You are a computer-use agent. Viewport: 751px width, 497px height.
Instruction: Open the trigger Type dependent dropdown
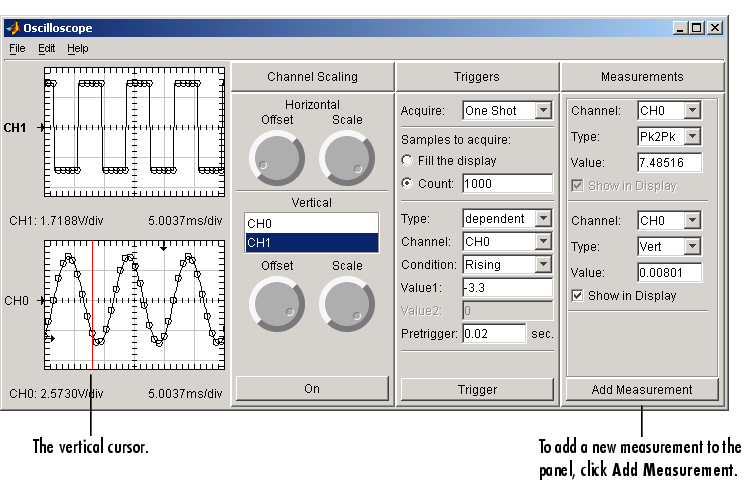(507, 219)
